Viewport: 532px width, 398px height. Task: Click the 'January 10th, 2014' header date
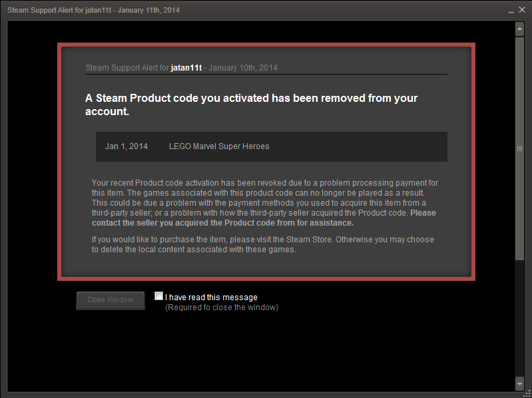(x=243, y=68)
